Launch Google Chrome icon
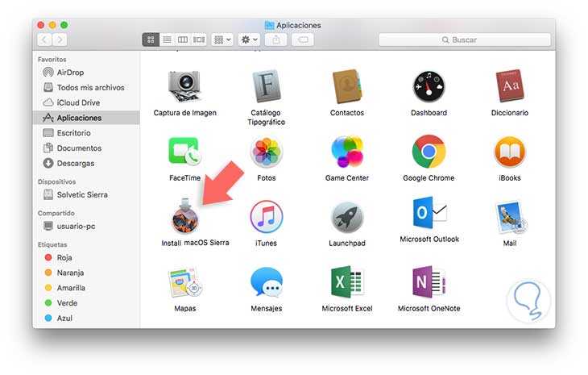The height and width of the screenshot is (375, 588). tap(429, 152)
